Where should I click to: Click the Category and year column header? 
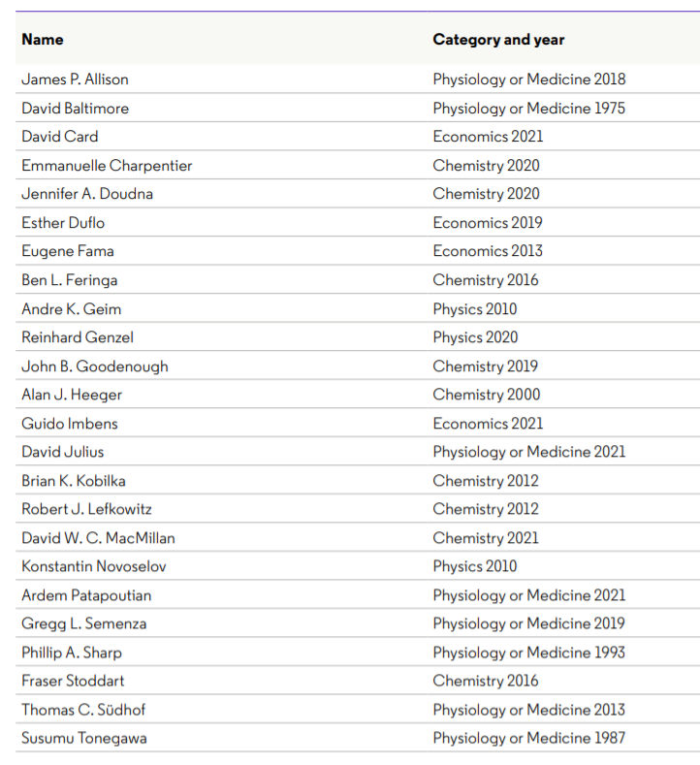(x=498, y=40)
